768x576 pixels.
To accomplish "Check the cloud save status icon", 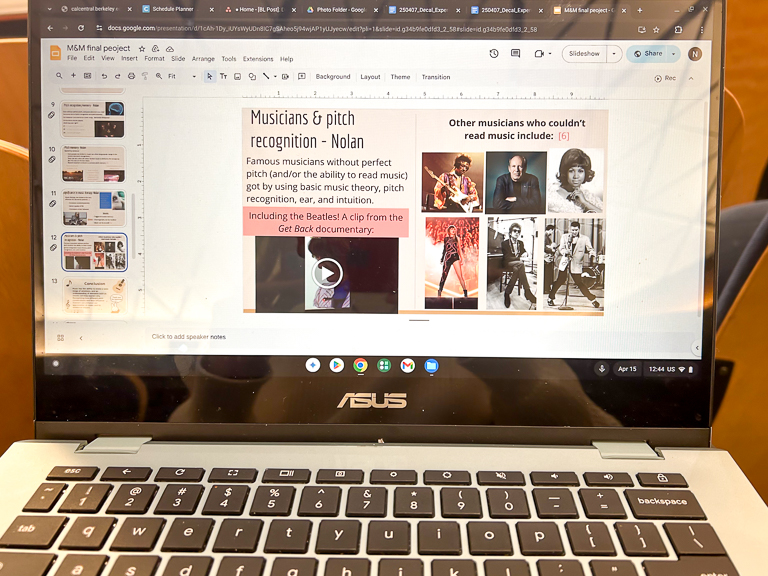I will (x=170, y=48).
